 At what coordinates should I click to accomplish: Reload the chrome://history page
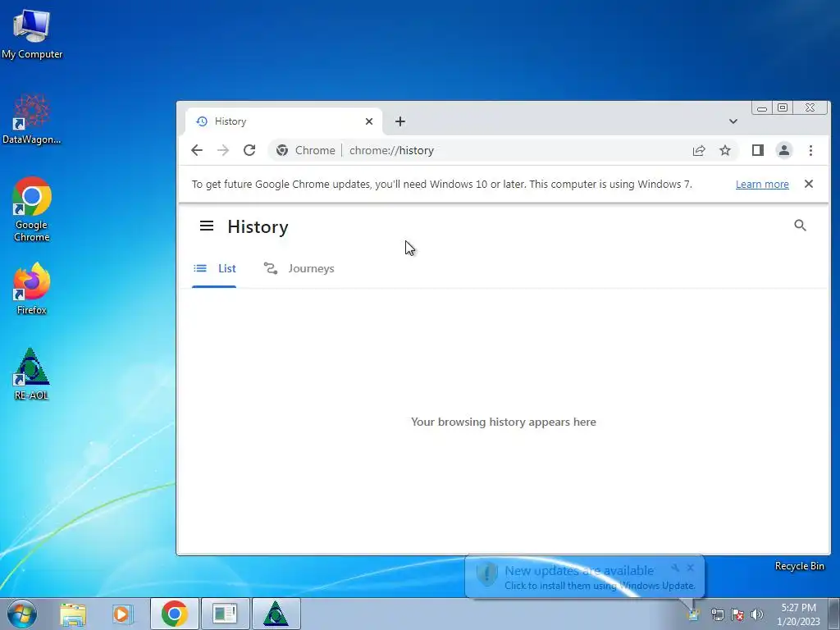tap(249, 151)
